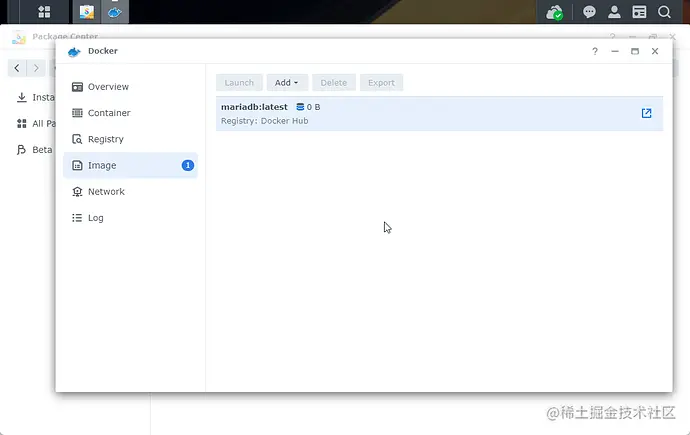Image resolution: width=690 pixels, height=435 pixels.
Task: Close the Package Center window
Action: (672, 37)
